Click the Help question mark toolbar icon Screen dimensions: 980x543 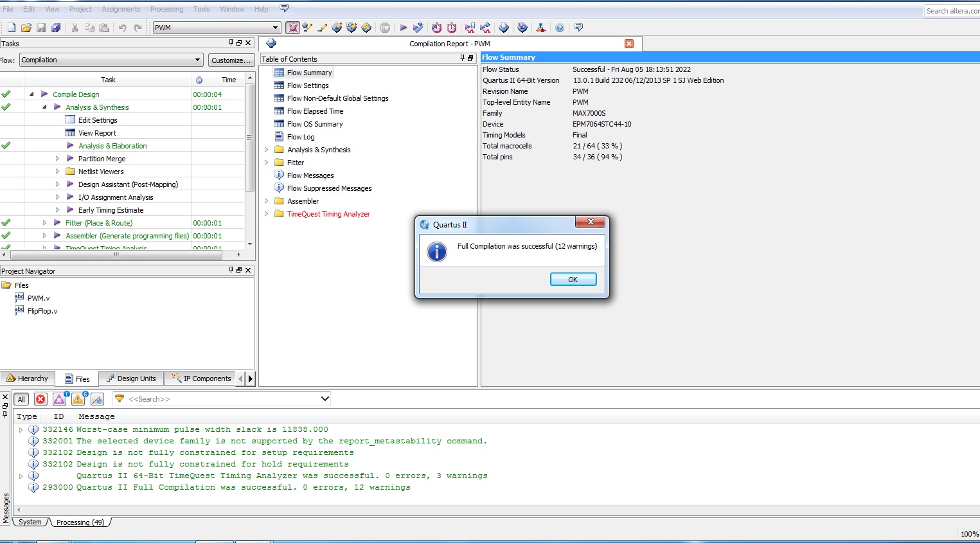(x=560, y=28)
